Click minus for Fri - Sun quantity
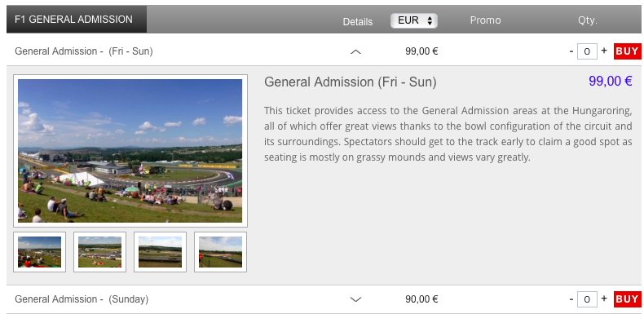 [x=571, y=51]
